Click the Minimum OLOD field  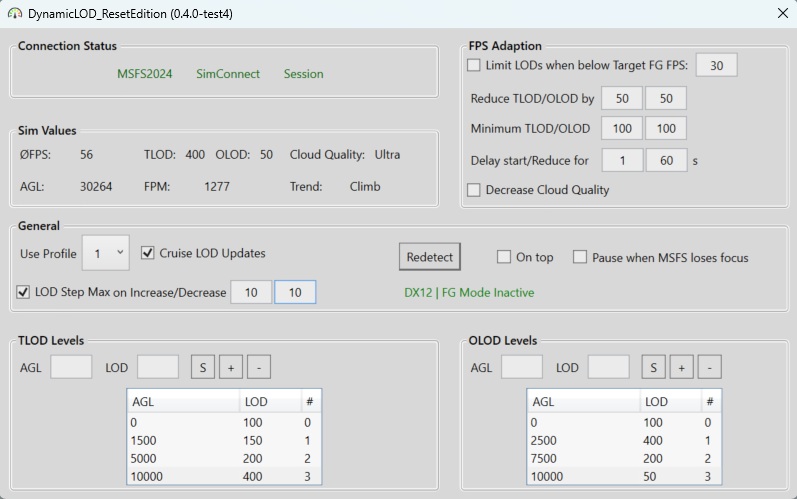coord(666,128)
